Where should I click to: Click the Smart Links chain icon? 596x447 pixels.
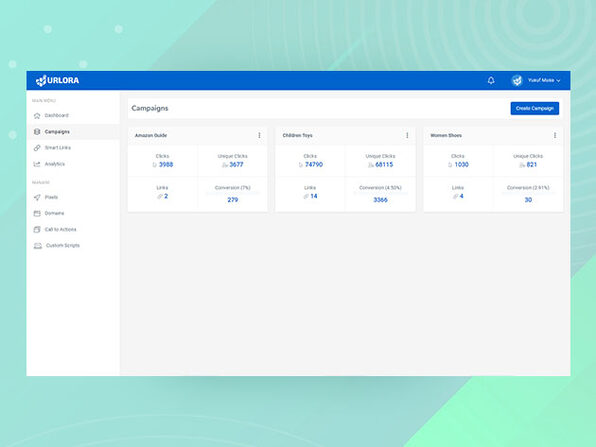37,148
